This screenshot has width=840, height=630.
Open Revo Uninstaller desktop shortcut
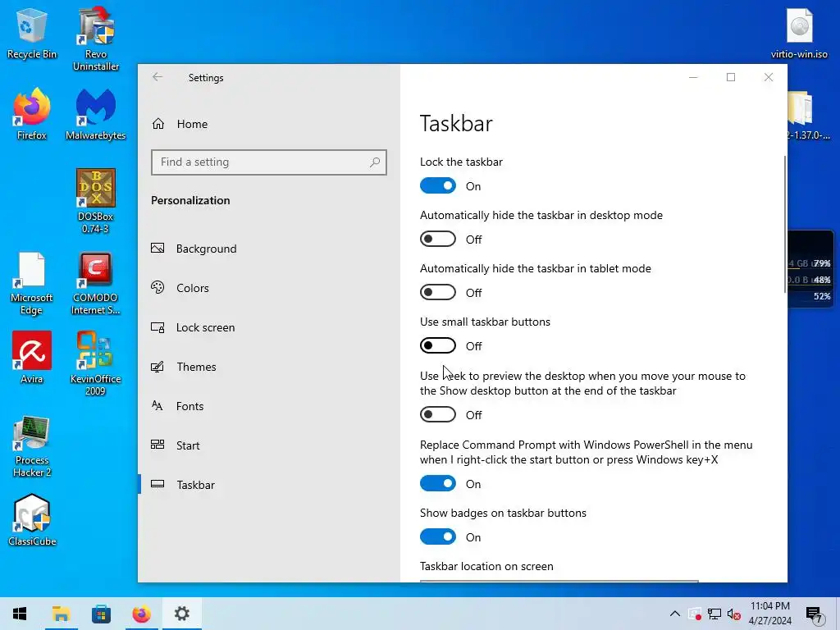click(x=96, y=39)
